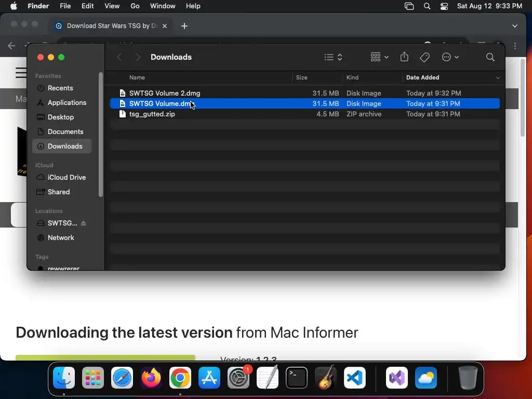Toggle sort order chevron on Date Added

498,78
